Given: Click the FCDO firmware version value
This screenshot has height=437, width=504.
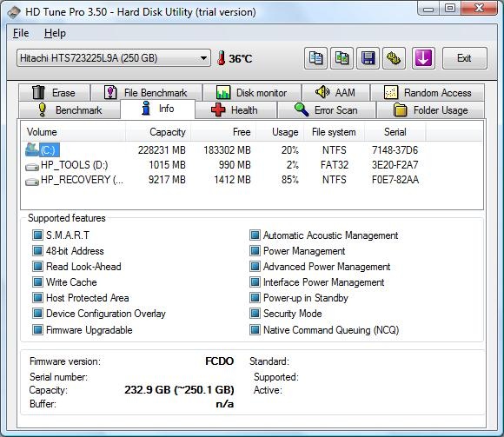Looking at the screenshot, I should pyautogui.click(x=219, y=361).
